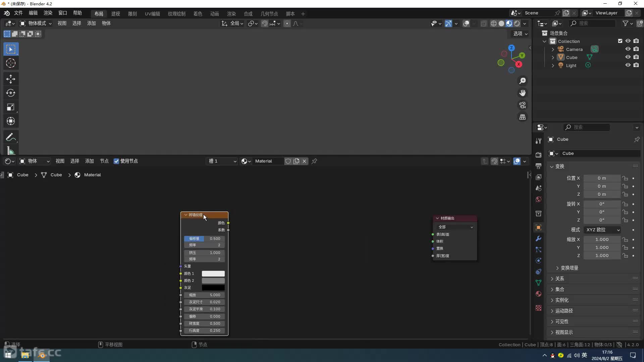Open the 槽 1 material slot dropdown
644x362 pixels.
pyautogui.click(x=222, y=161)
